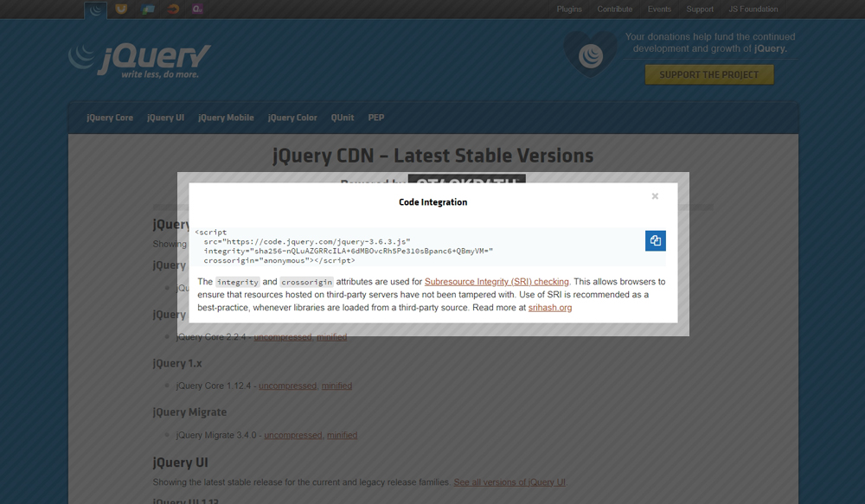Screen dimensions: 865x504
Task: Click the jQuery Migrate heading
Action: tap(189, 411)
